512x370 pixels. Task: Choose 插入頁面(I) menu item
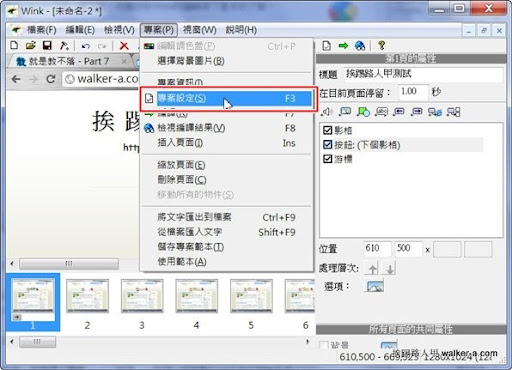coord(227,143)
